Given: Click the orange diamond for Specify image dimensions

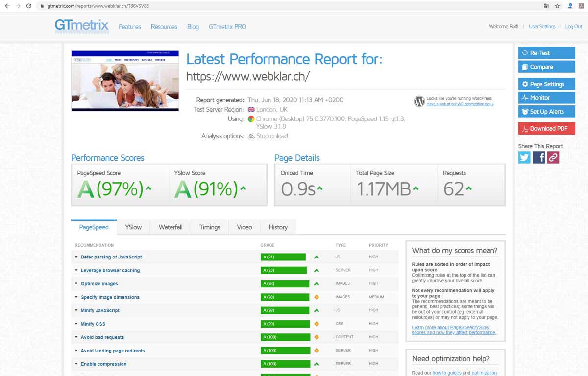Looking at the screenshot, I should 317,297.
